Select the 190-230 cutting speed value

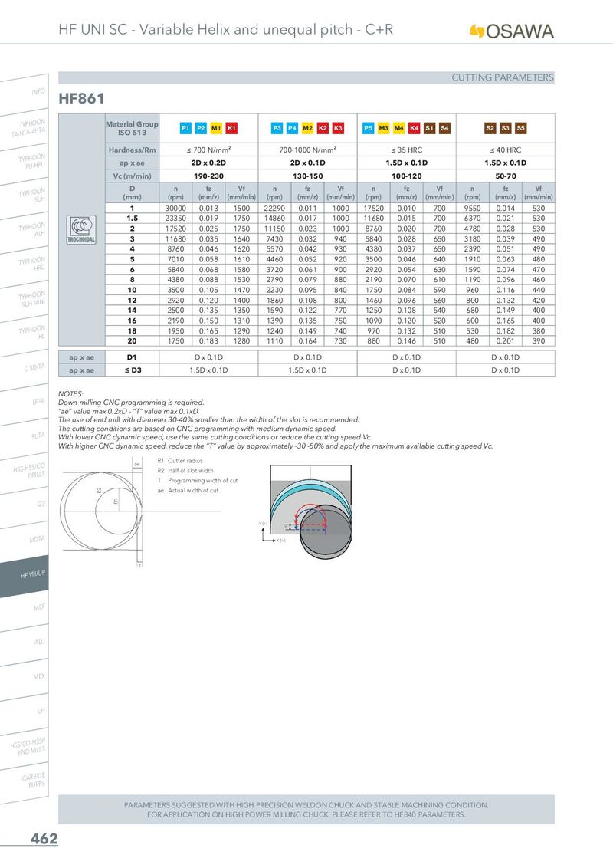click(208, 176)
